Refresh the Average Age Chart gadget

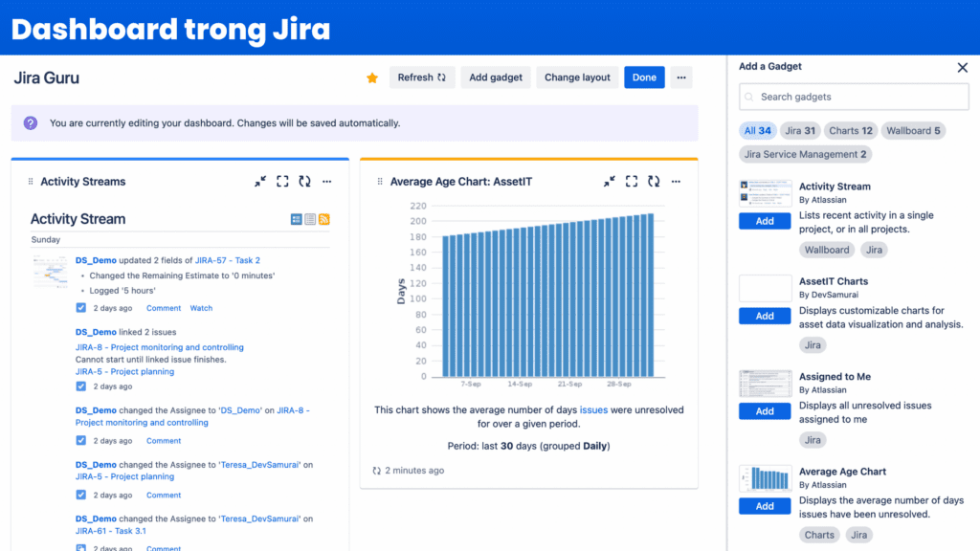(654, 182)
